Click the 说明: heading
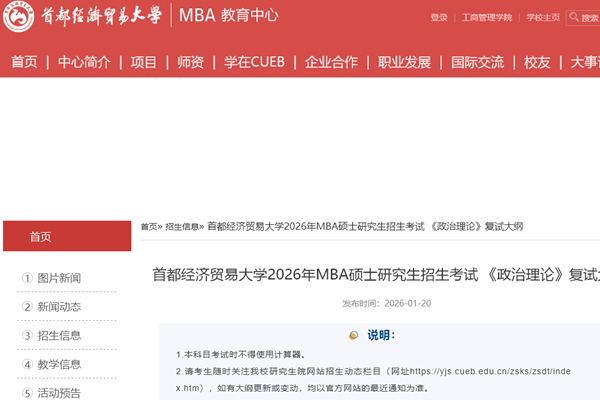 coord(381,335)
